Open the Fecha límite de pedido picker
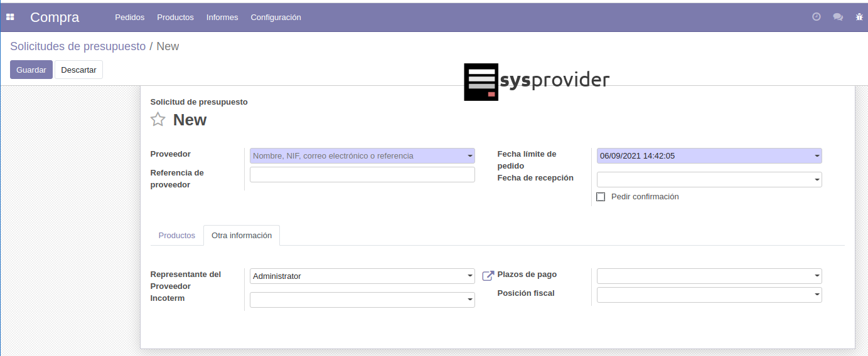 click(x=709, y=156)
